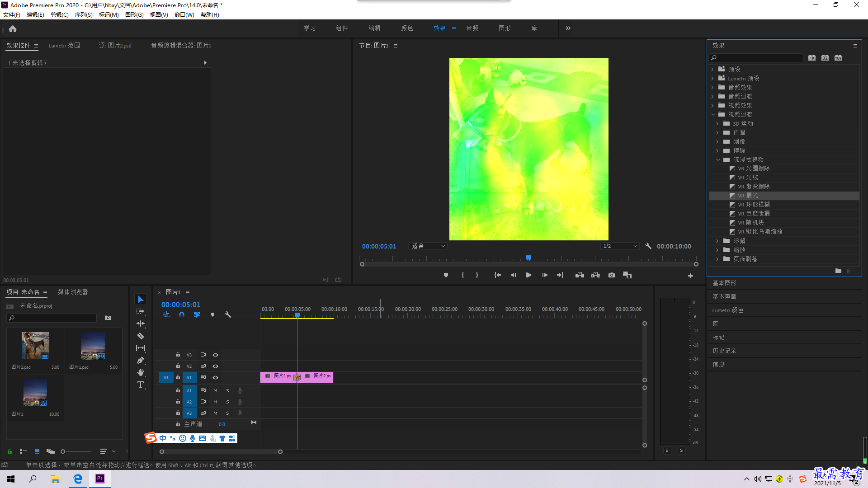This screenshot has width=868, height=488.
Task: Open the 历史记录 panel
Action: tap(724, 351)
